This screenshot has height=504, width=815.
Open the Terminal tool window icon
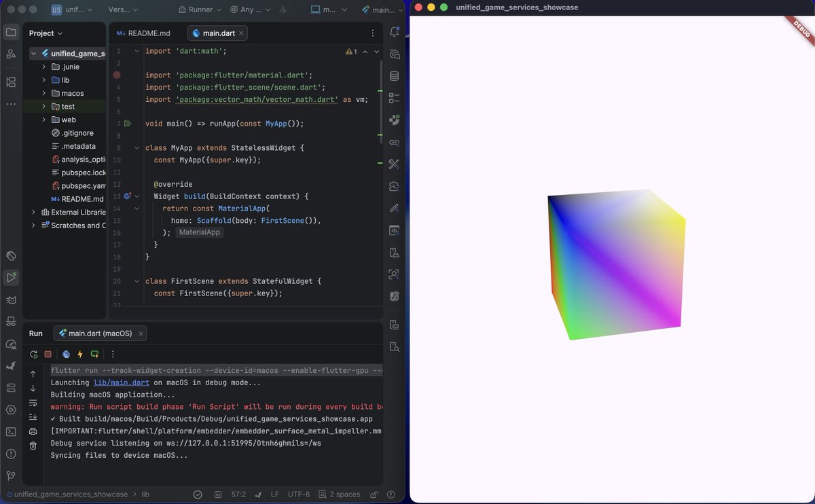11,431
